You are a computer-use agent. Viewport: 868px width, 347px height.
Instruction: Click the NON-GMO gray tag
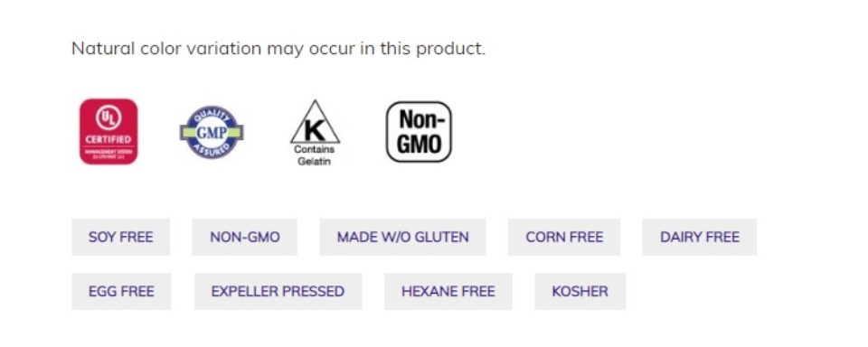(x=245, y=237)
